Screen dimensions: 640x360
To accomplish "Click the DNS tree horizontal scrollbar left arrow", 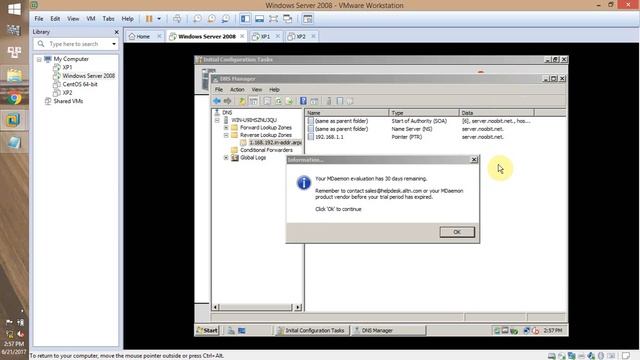I will pyautogui.click(x=216, y=307).
